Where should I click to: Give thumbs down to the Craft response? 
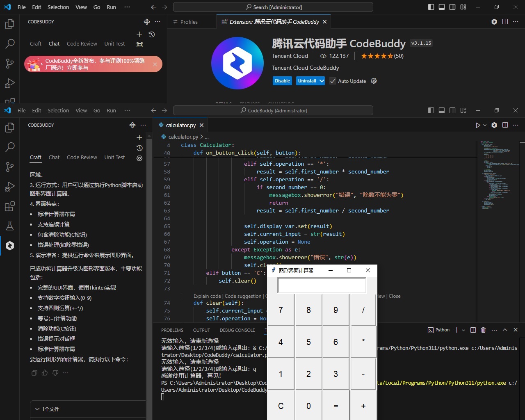[x=55, y=373]
